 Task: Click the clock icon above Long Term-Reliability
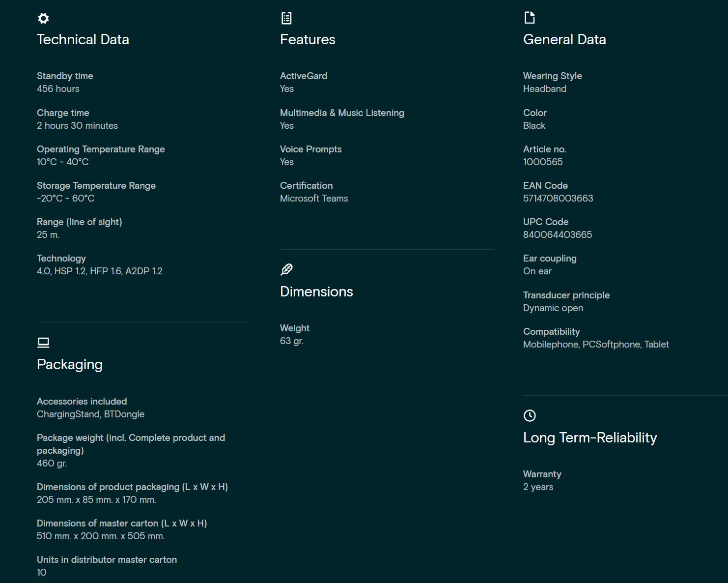click(530, 415)
